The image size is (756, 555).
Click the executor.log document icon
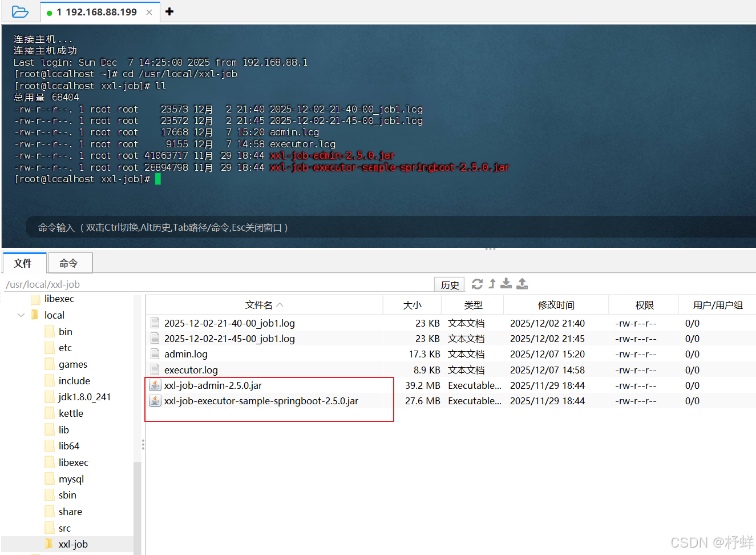155,369
